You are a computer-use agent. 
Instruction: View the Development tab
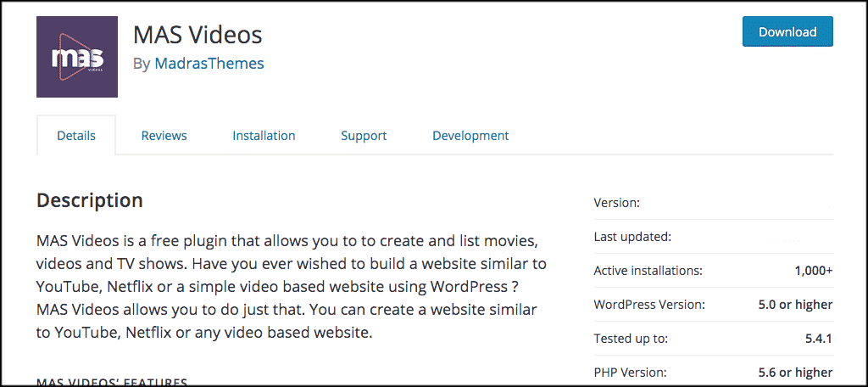[x=470, y=135]
